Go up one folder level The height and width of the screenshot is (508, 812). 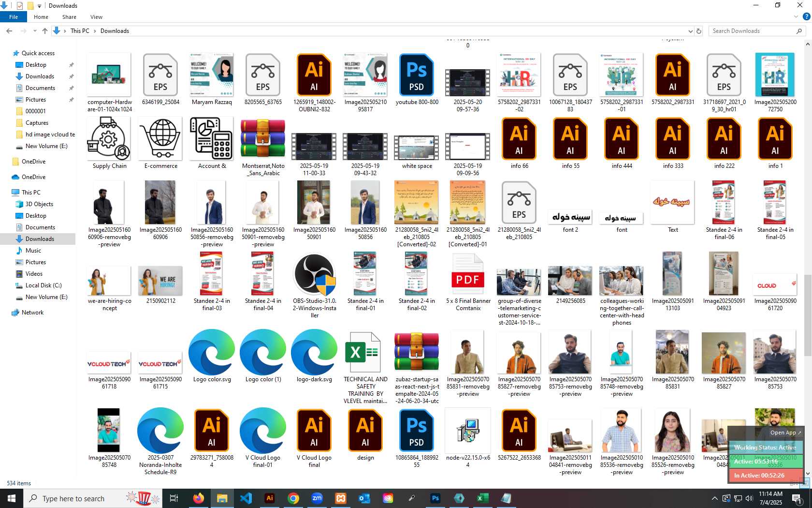[45, 31]
